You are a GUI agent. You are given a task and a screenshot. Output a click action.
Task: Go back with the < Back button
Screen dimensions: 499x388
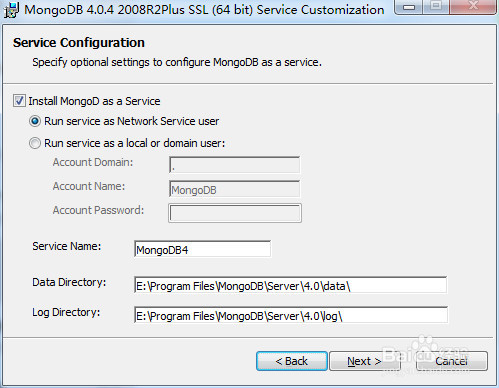point(292,361)
